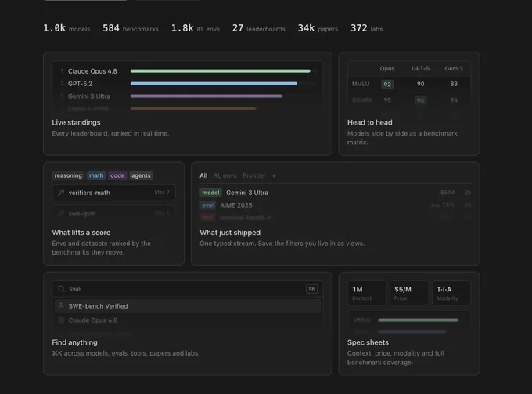This screenshot has width=532, height=394.
Task: Click the Gem 3 column header
Action: click(454, 69)
